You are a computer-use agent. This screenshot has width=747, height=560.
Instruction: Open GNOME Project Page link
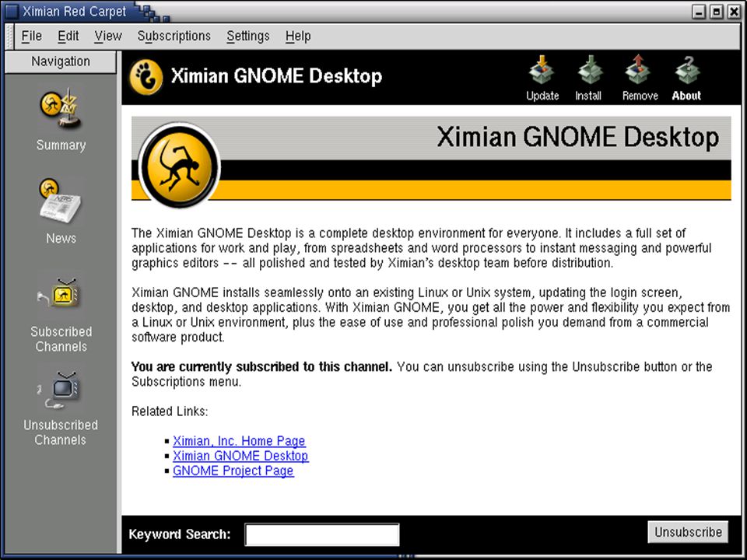click(x=233, y=471)
